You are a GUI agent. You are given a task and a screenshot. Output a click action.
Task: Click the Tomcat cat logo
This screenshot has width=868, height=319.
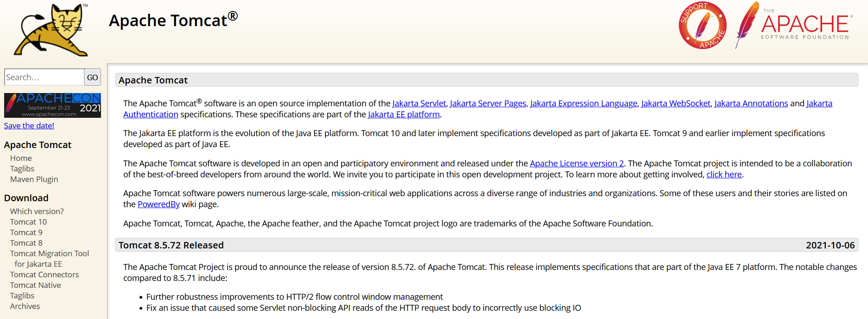[50, 30]
